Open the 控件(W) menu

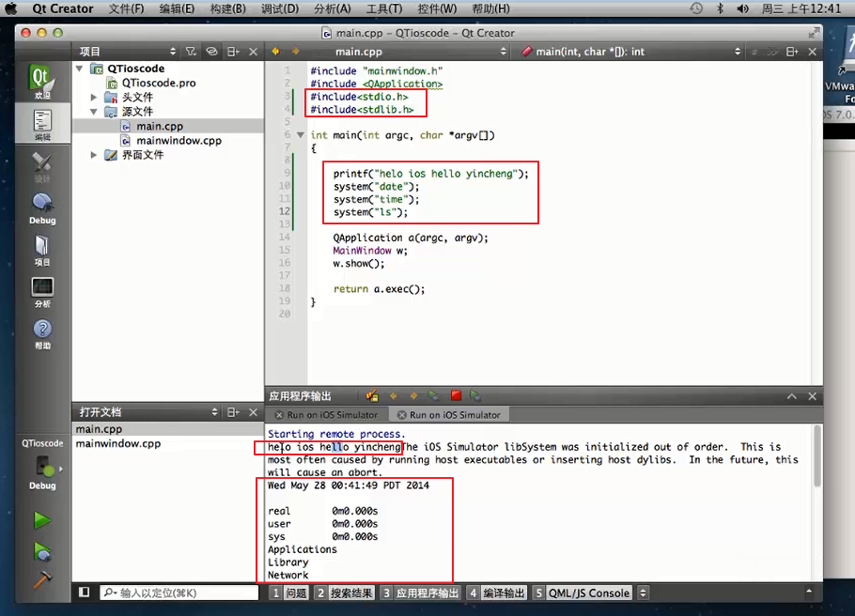[x=437, y=8]
